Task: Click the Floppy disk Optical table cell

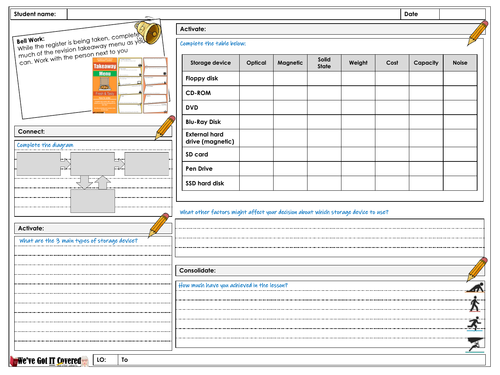Action: point(256,78)
